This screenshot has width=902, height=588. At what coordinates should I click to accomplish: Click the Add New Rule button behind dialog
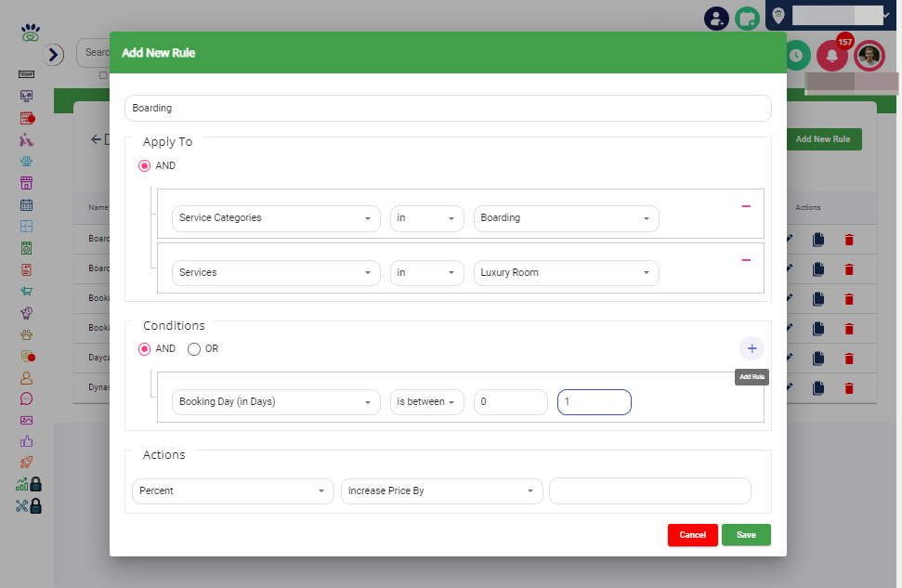[x=823, y=139]
